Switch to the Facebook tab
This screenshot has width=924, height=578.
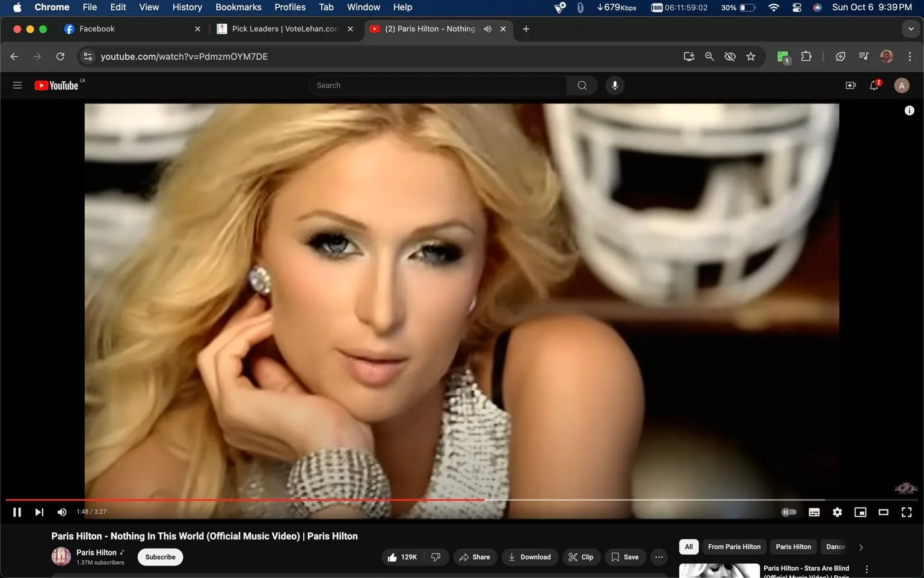coord(132,29)
